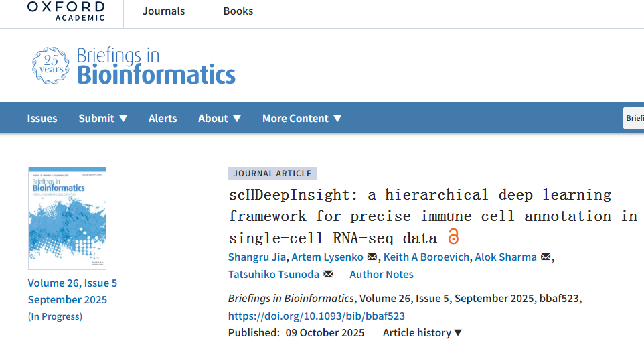Open Alerts in the navigation bar
Image resolution: width=644 pixels, height=345 pixels.
(163, 118)
